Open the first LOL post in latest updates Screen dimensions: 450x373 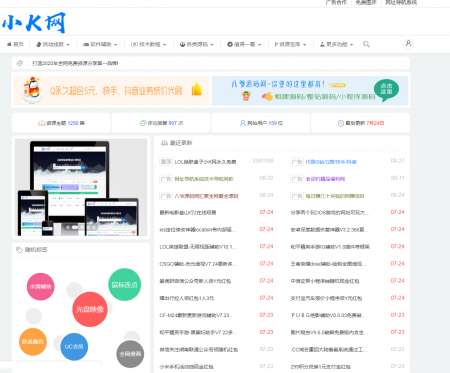pos(205,162)
